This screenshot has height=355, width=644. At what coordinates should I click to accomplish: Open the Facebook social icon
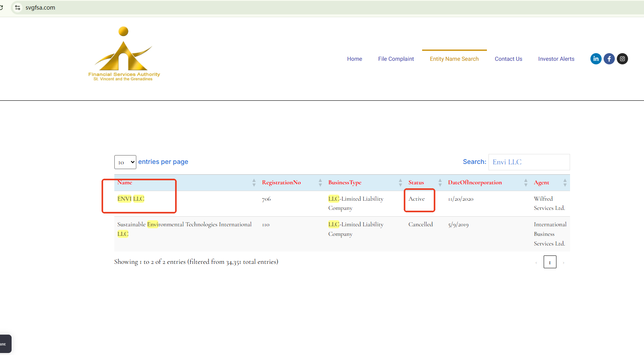[x=609, y=59]
